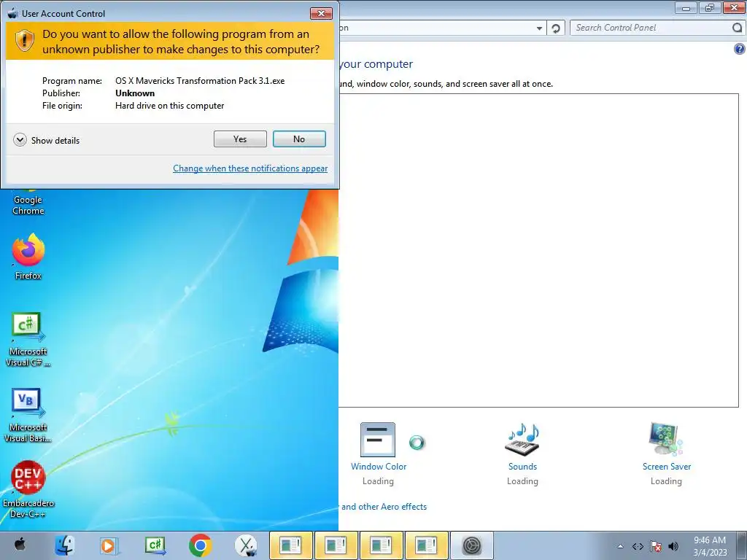The width and height of the screenshot is (747, 560).
Task: Open System Preferences gear icon in taskbar
Action: click(472, 545)
